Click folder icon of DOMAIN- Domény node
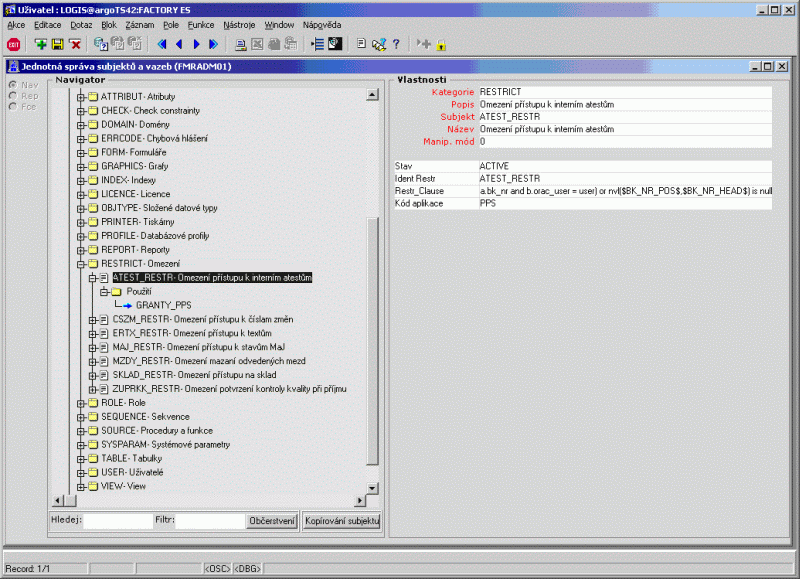 pos(93,124)
